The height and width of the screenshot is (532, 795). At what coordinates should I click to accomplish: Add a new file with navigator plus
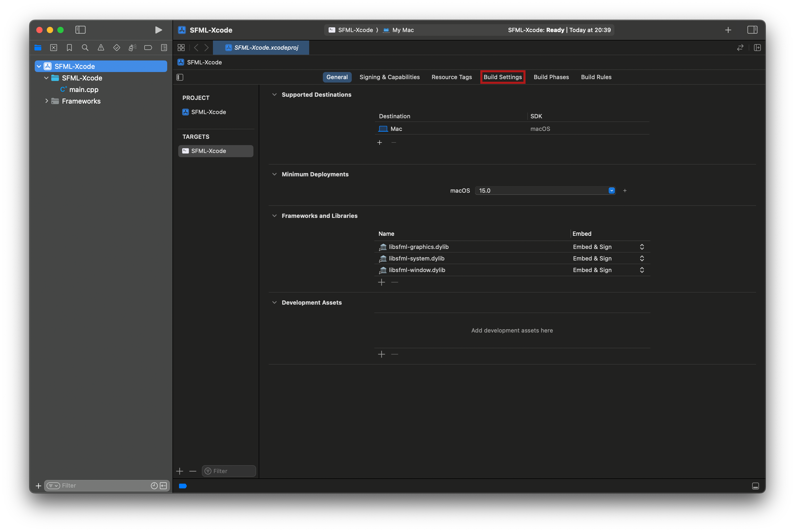38,486
